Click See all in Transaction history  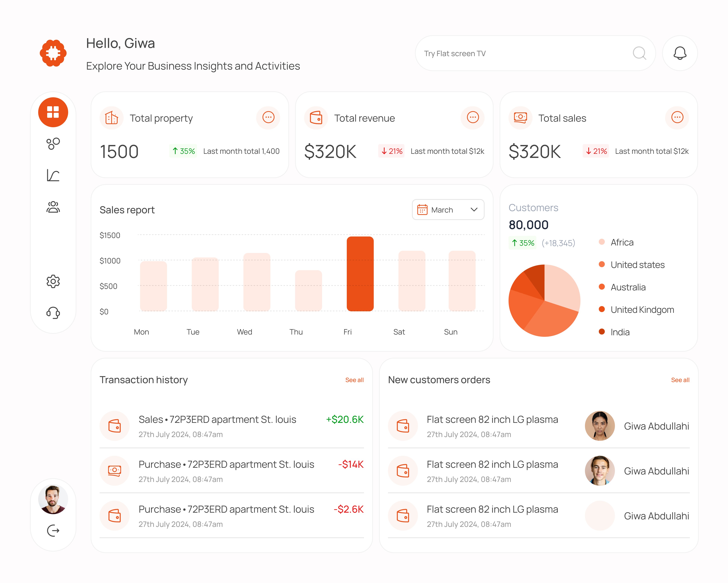pyautogui.click(x=354, y=380)
